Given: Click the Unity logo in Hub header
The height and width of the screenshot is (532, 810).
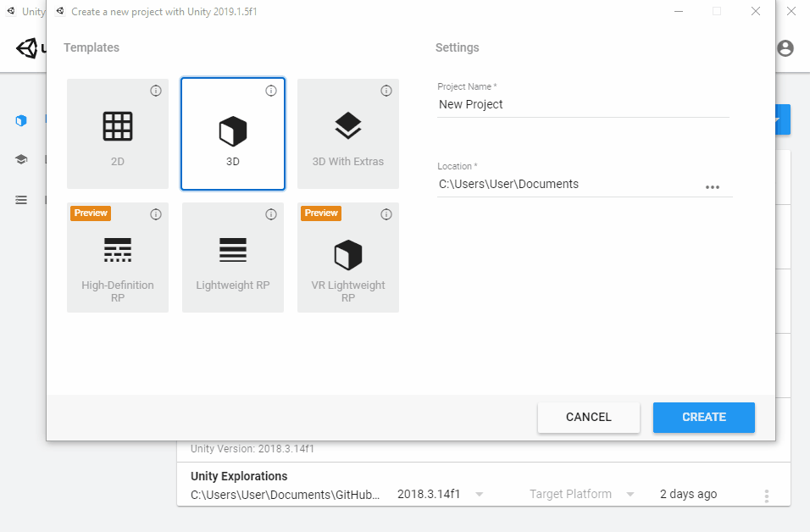Looking at the screenshot, I should [27, 48].
